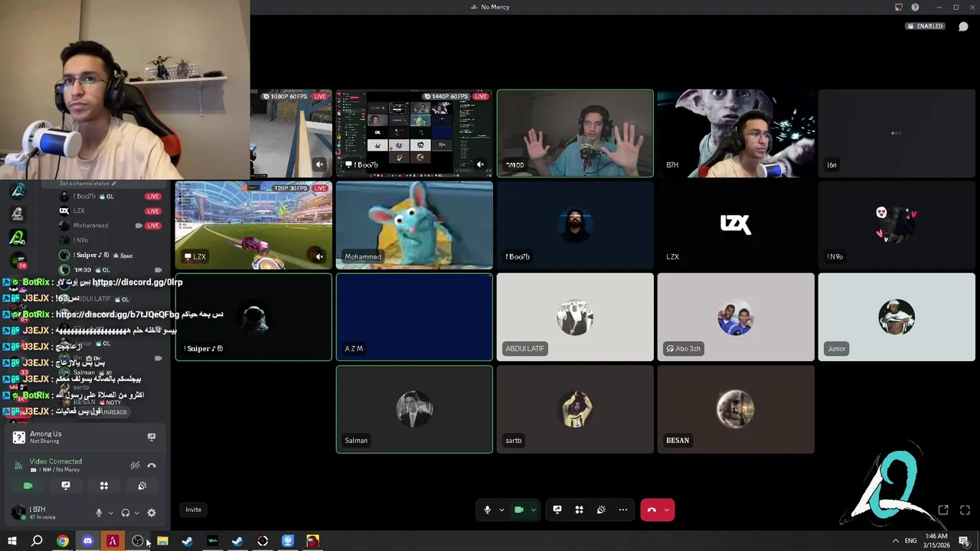Viewport: 980px width, 551px height.
Task: Unmute the 1440P 60 FPS stream tile
Action: (480, 165)
